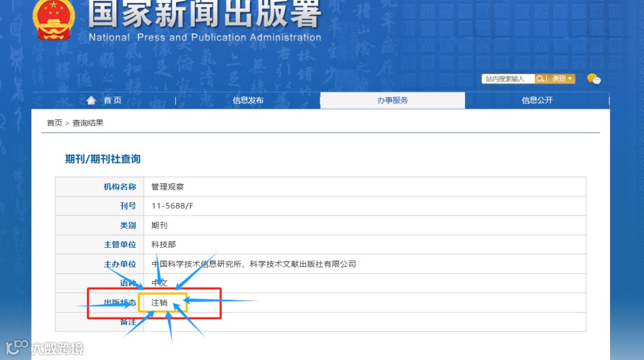Click the 期刊/期刊社查询 heading
Image resolution: width=644 pixels, height=360 pixels.
[x=103, y=159]
